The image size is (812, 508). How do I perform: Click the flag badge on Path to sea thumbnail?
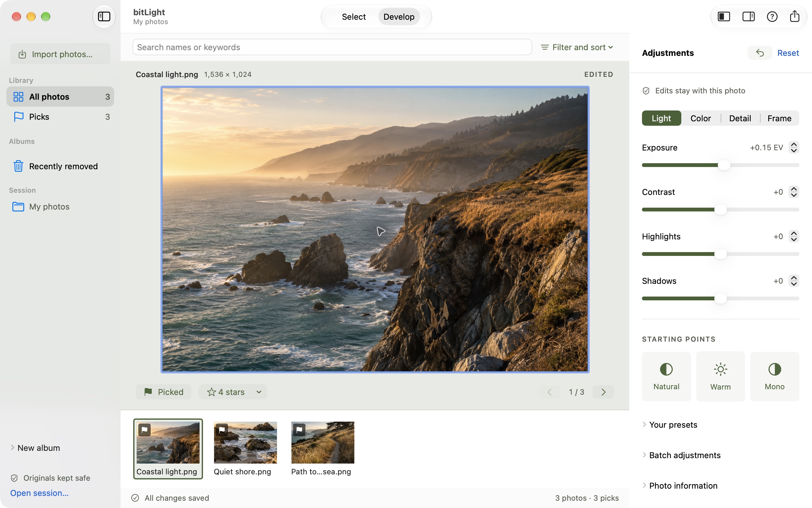coord(299,430)
